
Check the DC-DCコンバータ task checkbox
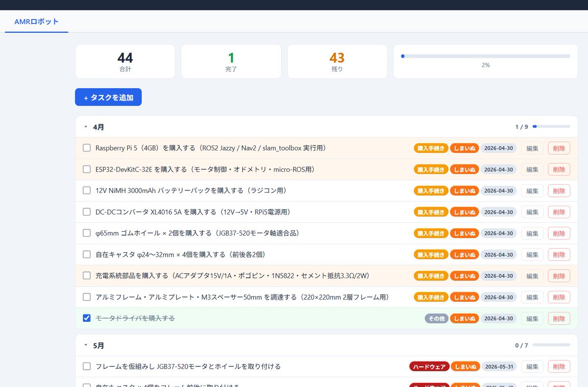tap(87, 212)
